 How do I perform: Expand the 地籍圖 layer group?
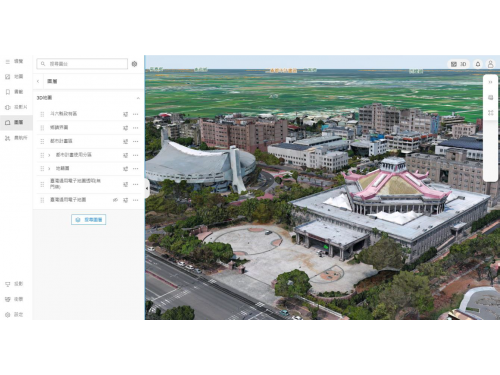click(49, 169)
